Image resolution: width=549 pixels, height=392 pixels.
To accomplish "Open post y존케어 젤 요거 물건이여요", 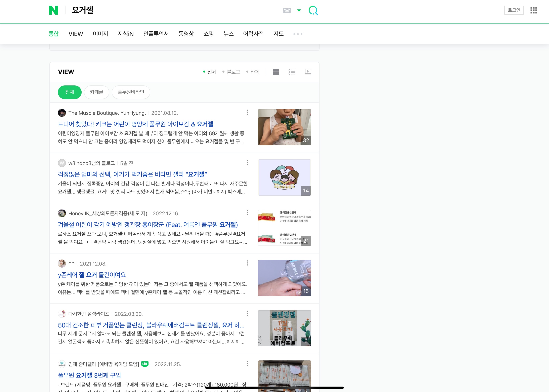I will pyautogui.click(x=92, y=275).
